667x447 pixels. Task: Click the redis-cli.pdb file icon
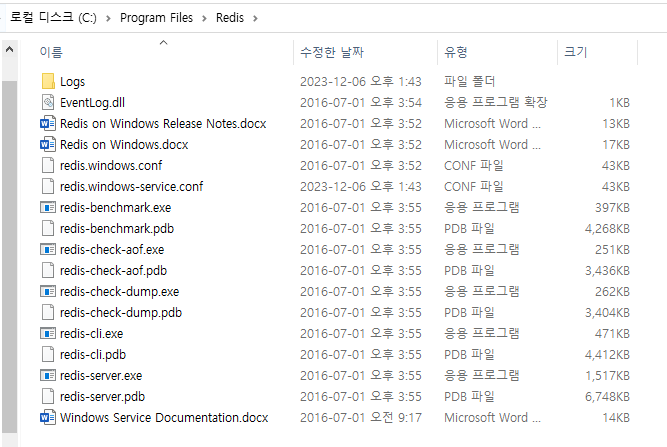pos(48,354)
